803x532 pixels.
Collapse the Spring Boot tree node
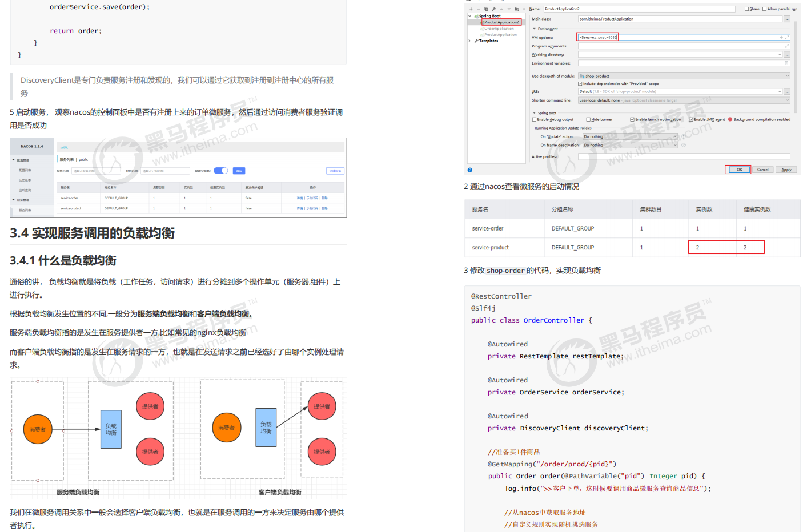click(x=469, y=16)
